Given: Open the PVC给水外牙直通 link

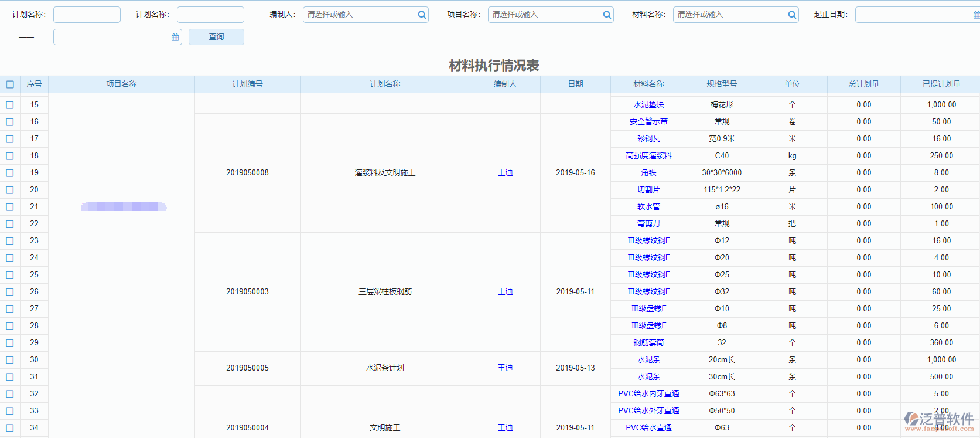Looking at the screenshot, I should pyautogui.click(x=648, y=411).
